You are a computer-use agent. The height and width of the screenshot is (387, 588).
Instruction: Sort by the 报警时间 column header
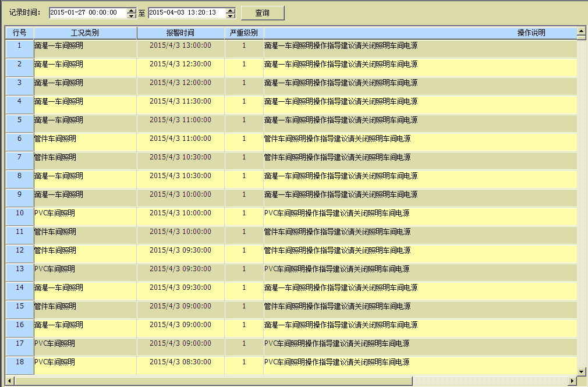point(180,33)
